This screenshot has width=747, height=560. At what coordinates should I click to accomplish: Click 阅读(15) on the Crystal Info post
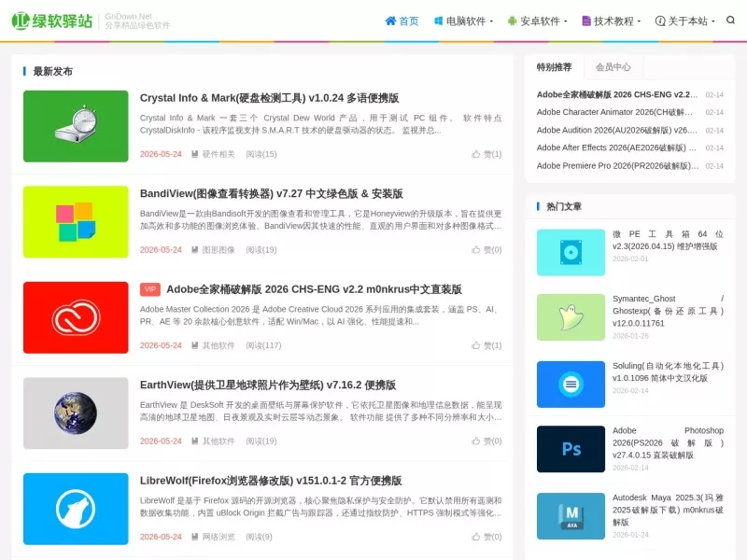tap(261, 154)
